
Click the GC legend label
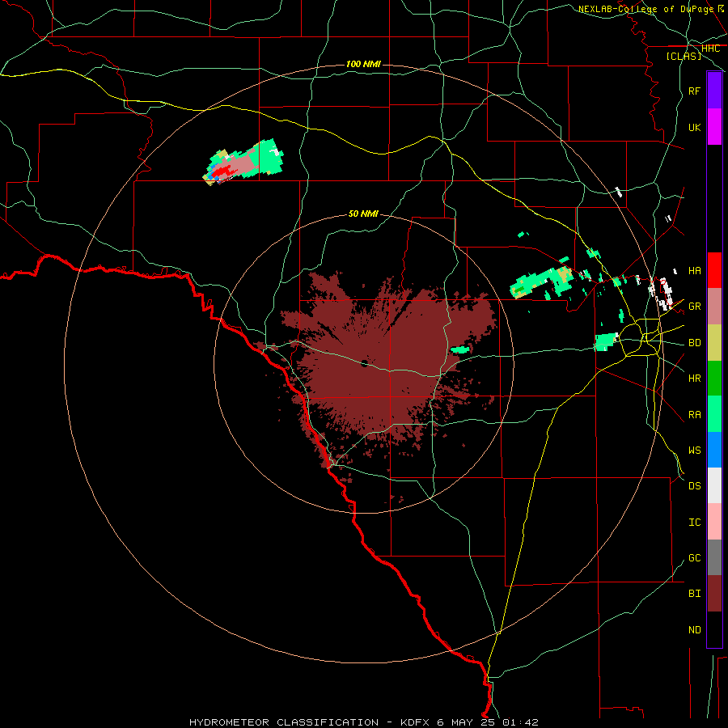694,558
